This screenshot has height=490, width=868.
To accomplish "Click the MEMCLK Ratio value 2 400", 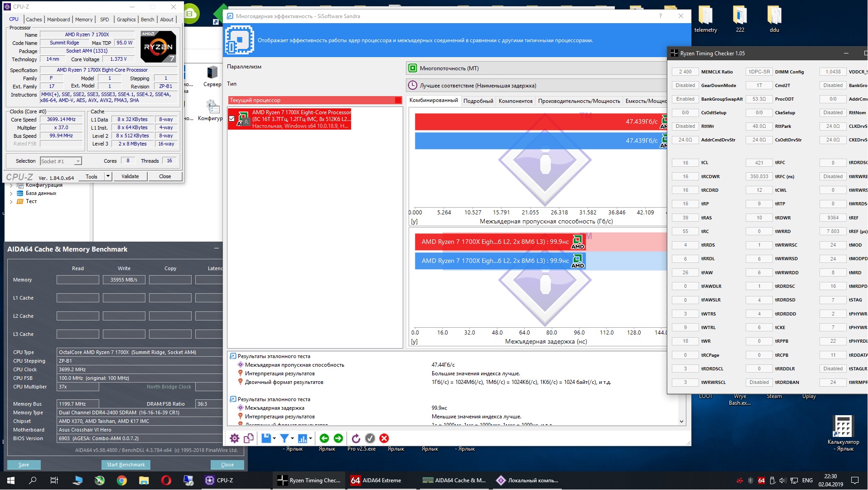I will coord(685,72).
